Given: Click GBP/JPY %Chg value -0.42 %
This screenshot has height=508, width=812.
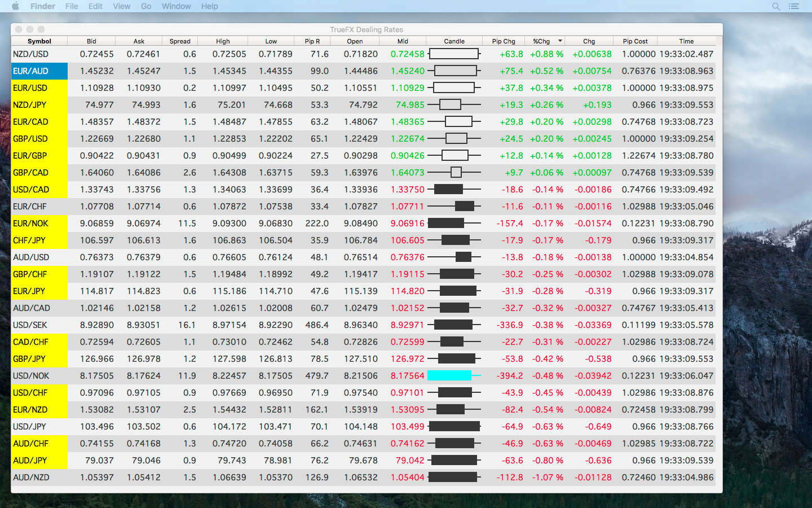Looking at the screenshot, I should [x=548, y=359].
